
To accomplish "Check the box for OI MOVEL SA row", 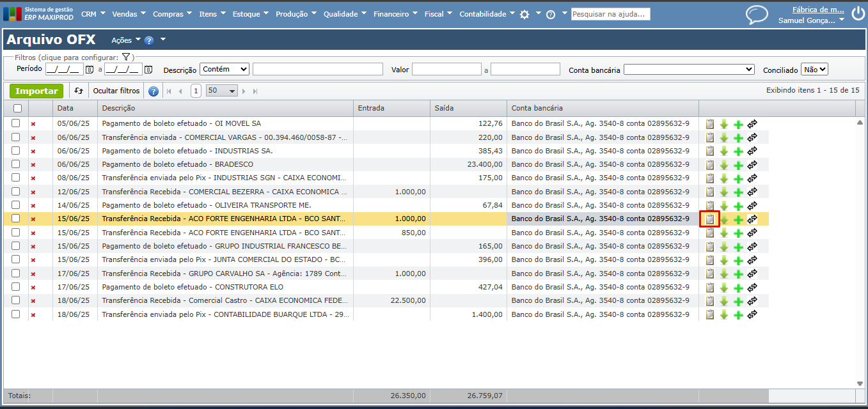I will click(16, 123).
